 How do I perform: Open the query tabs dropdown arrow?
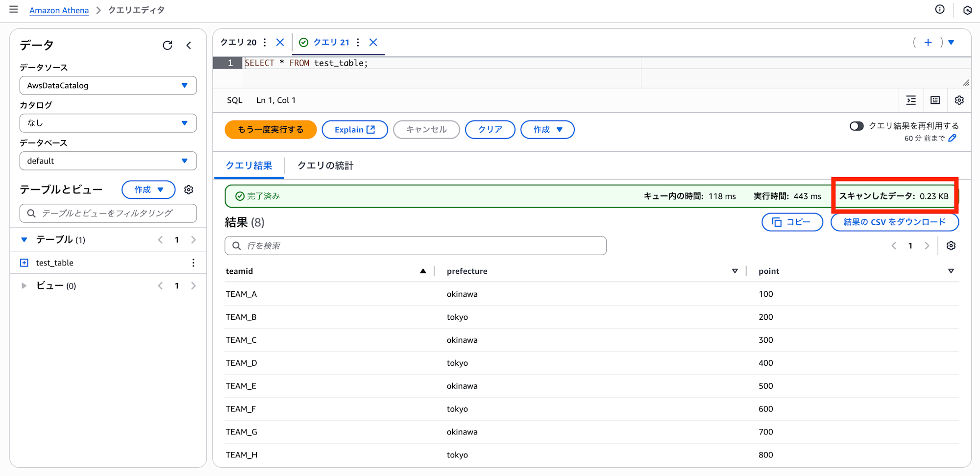click(x=951, y=43)
